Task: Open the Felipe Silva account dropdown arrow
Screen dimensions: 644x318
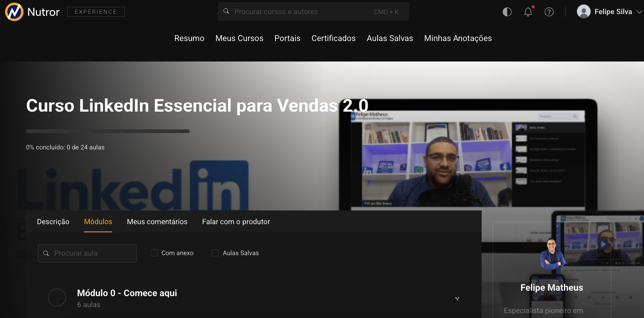Action: point(639,12)
